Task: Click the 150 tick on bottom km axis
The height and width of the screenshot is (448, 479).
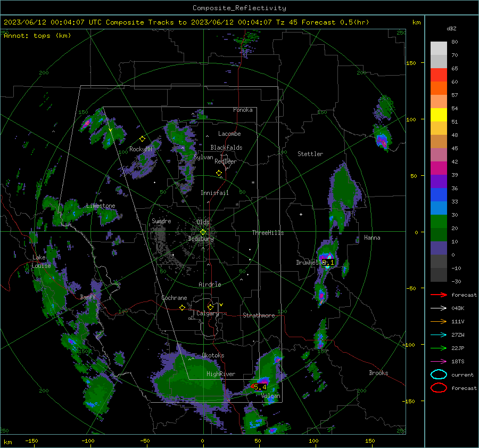Action: [x=370, y=441]
